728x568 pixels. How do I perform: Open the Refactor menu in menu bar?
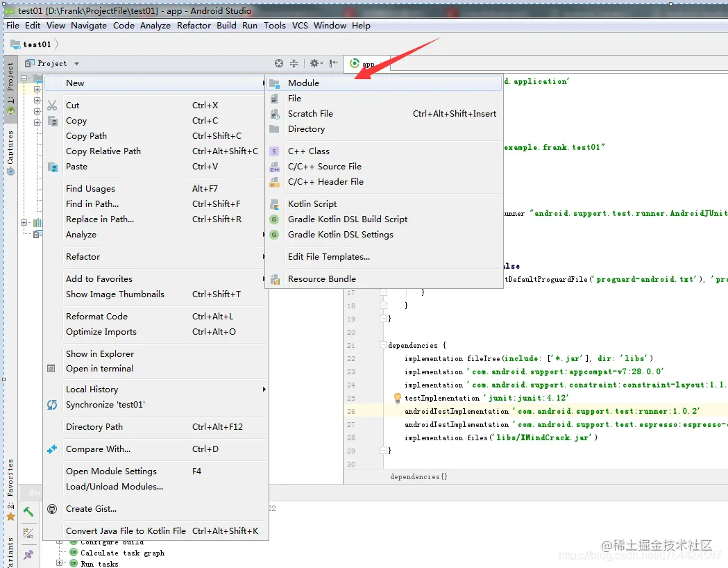click(194, 26)
